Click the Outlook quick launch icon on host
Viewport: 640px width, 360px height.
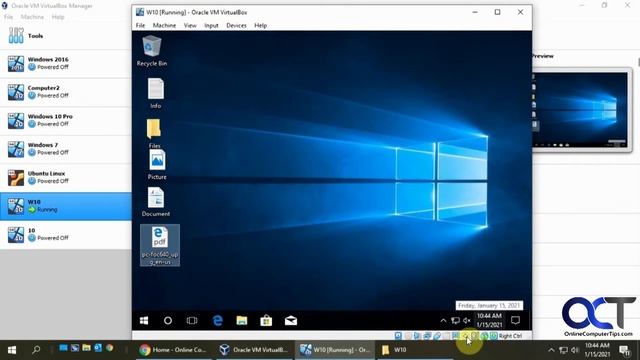[x=98, y=348]
